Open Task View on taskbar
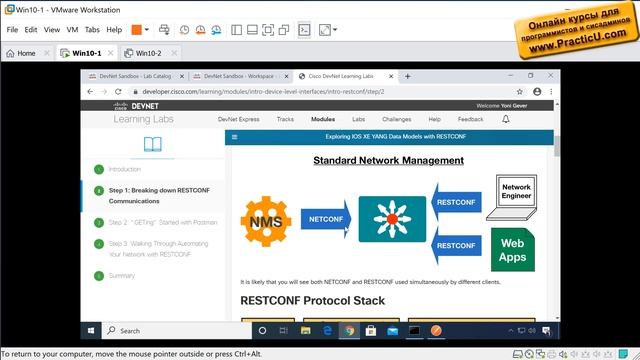Screen dimensions: 640x360 (284, 331)
